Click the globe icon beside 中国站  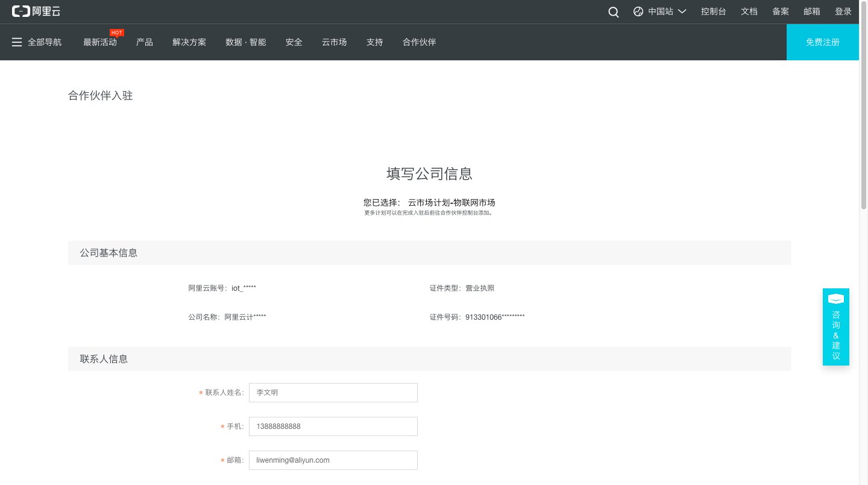point(638,11)
